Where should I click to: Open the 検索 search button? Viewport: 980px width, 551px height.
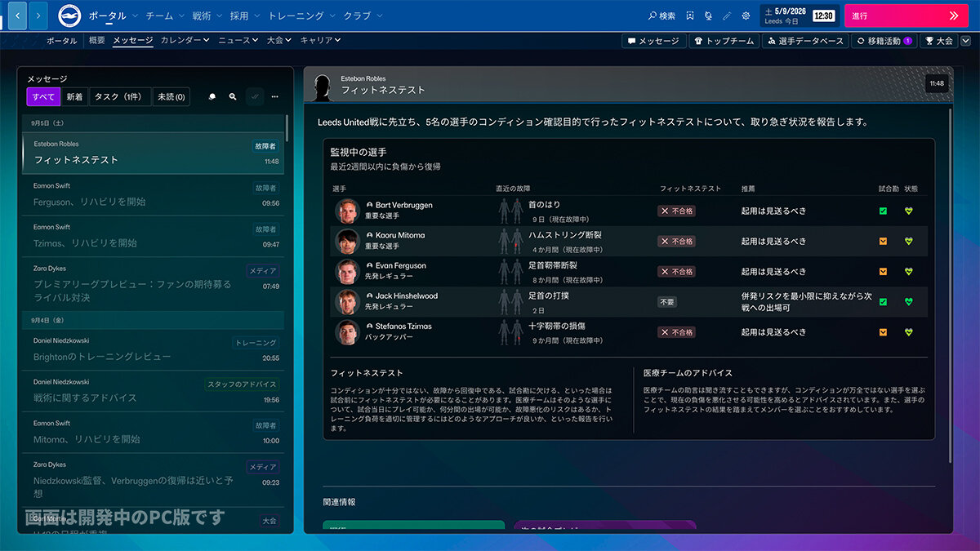click(x=662, y=16)
